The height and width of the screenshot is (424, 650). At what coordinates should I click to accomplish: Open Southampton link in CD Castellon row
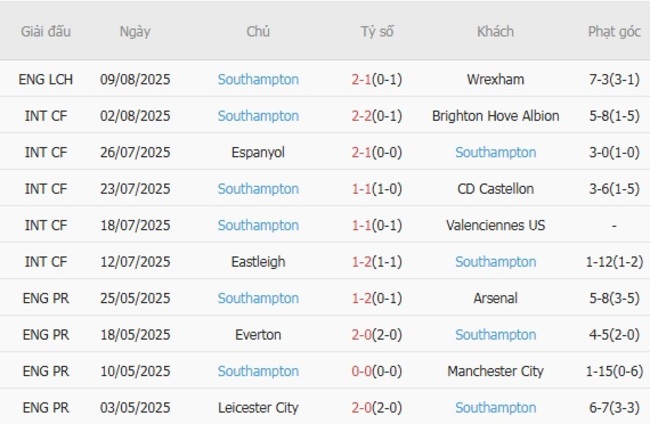coord(258,189)
